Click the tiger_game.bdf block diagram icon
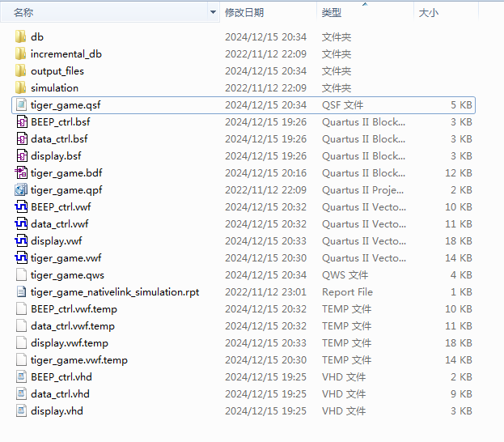This screenshot has width=504, height=442. click(21, 172)
